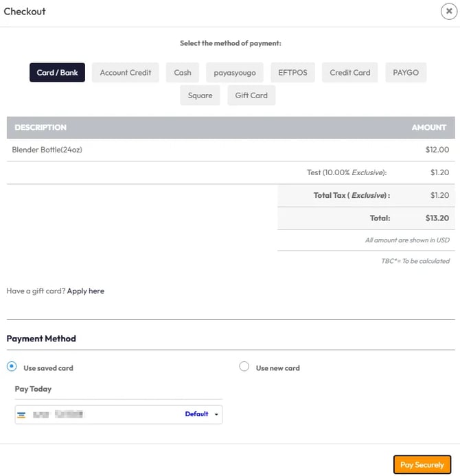Click the AMOUNT column header
Screen dimensions: 460x476
[429, 128]
